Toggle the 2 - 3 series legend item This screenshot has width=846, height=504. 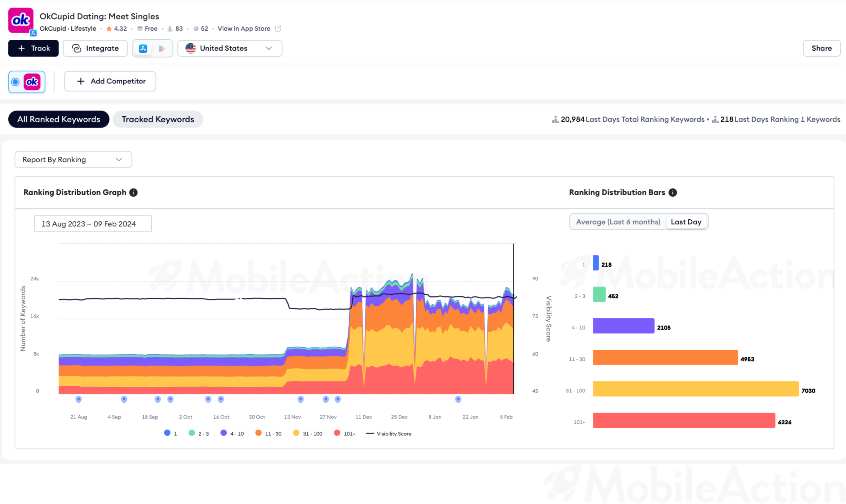[x=199, y=434]
